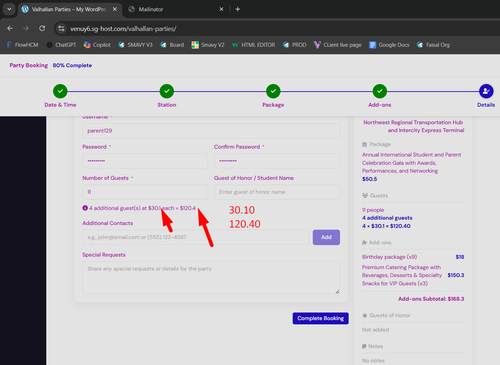Click the Add-ons step checkmark

(x=380, y=91)
